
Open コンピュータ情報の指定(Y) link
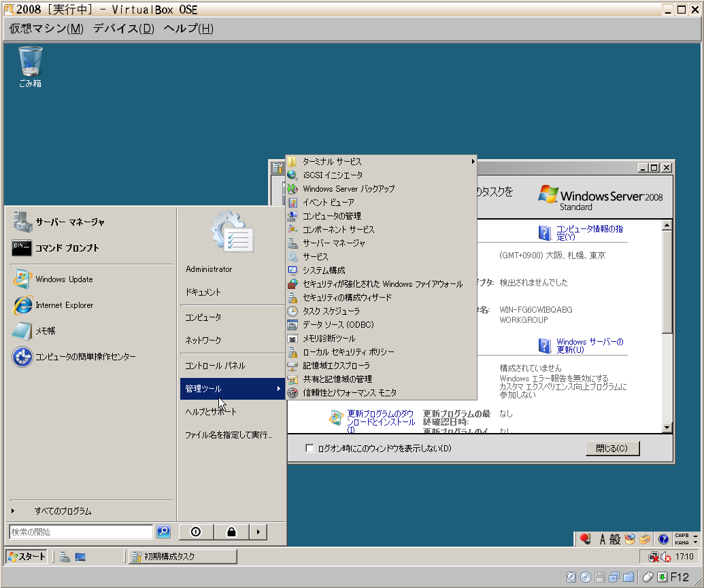coord(590,232)
